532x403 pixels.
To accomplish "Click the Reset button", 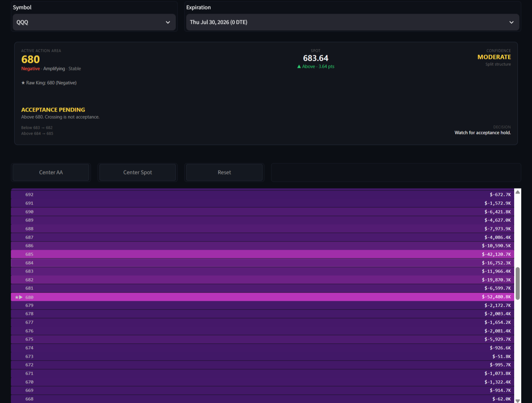I will (x=224, y=172).
